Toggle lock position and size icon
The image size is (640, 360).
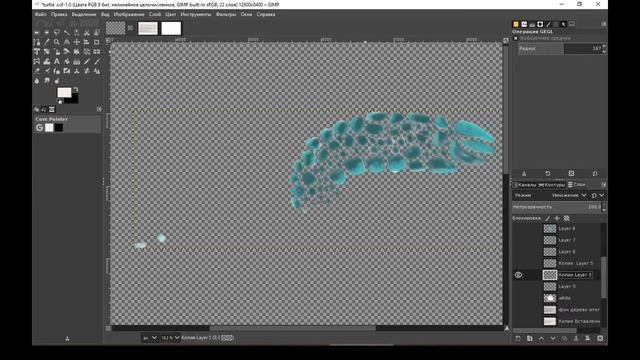tap(557, 218)
